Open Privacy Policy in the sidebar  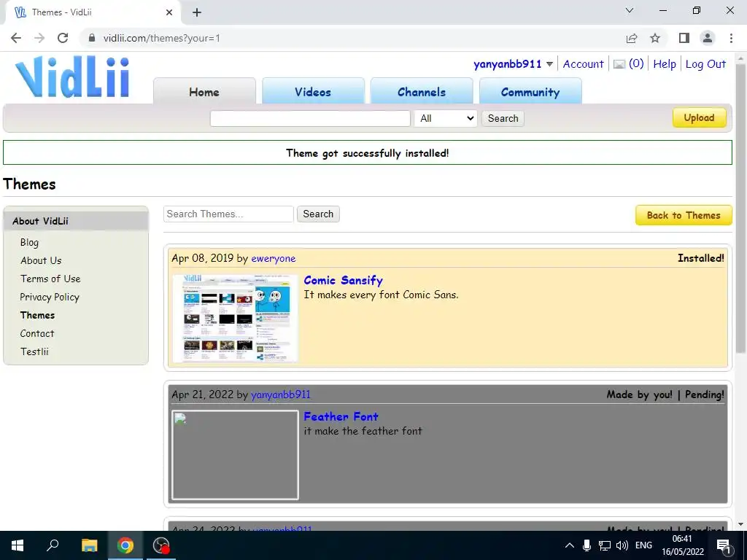[50, 297]
